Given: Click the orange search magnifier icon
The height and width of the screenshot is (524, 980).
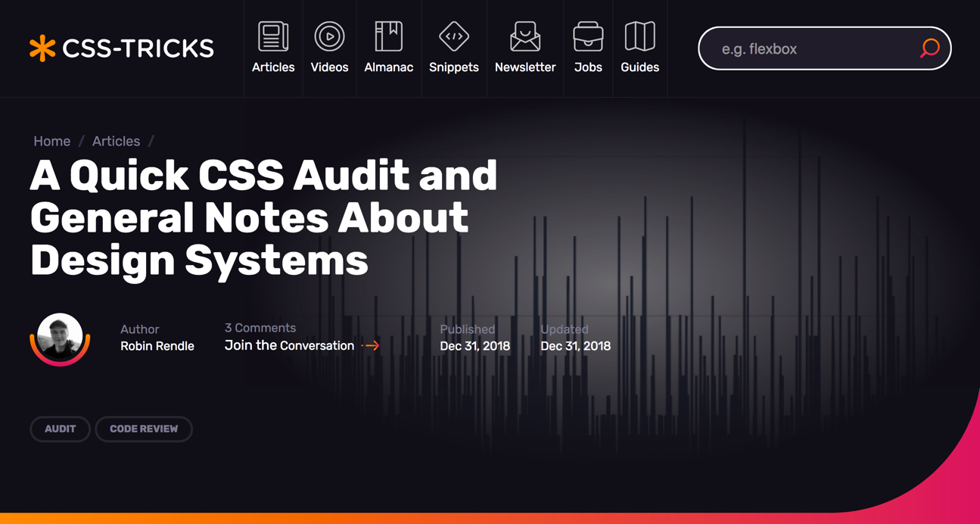Looking at the screenshot, I should (929, 48).
